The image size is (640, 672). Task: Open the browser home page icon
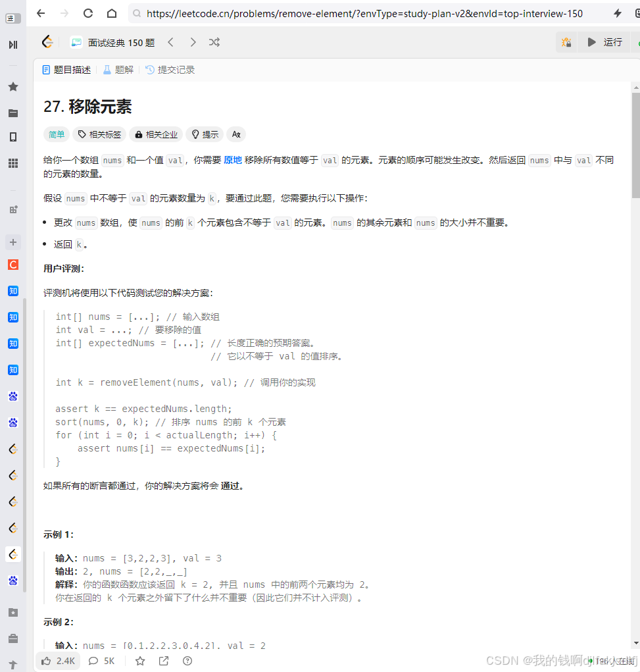(112, 13)
